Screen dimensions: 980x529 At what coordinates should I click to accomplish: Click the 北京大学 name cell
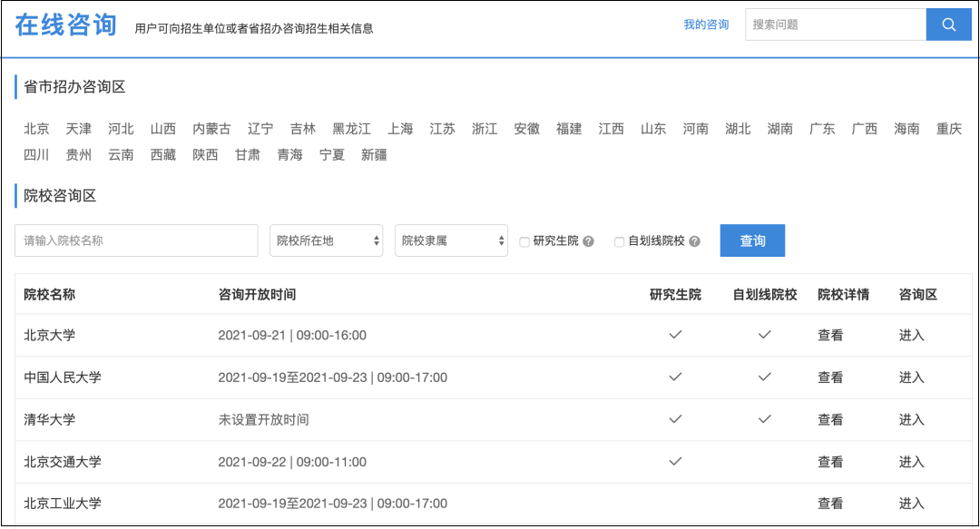49,335
